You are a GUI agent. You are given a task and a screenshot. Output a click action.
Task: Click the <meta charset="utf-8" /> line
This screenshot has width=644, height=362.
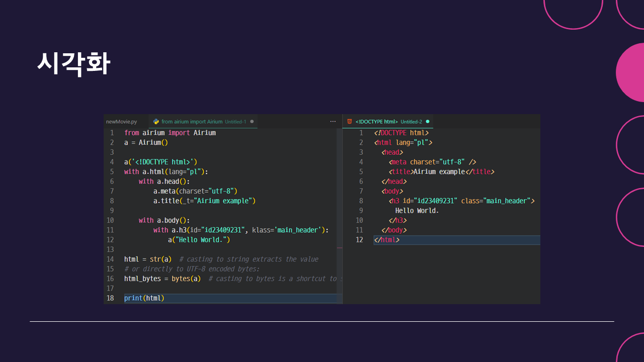(x=432, y=162)
